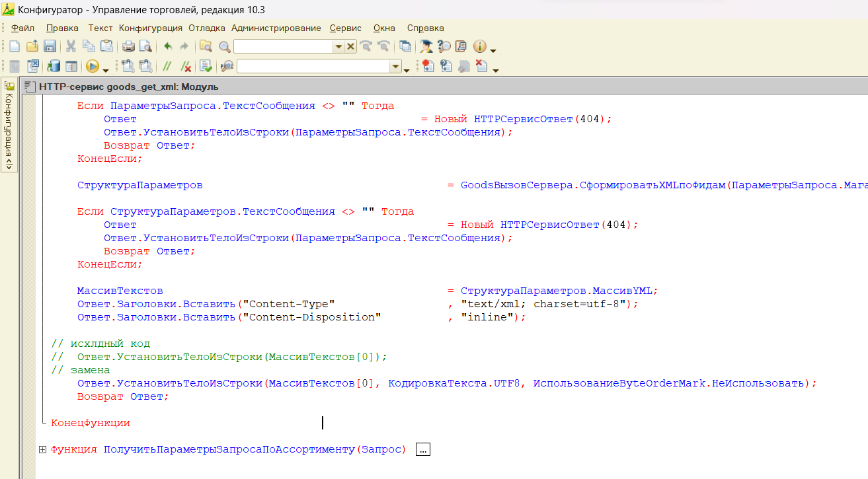
Task: Open the Сервис menu
Action: point(346,28)
